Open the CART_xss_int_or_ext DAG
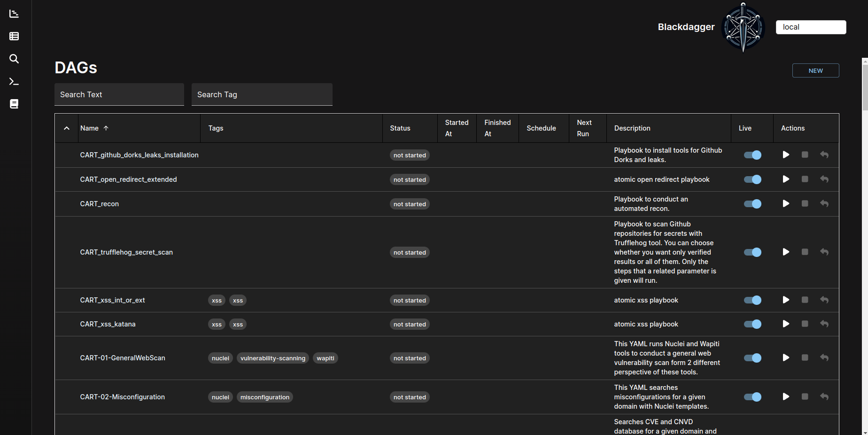This screenshot has height=435, width=868. pos(113,300)
